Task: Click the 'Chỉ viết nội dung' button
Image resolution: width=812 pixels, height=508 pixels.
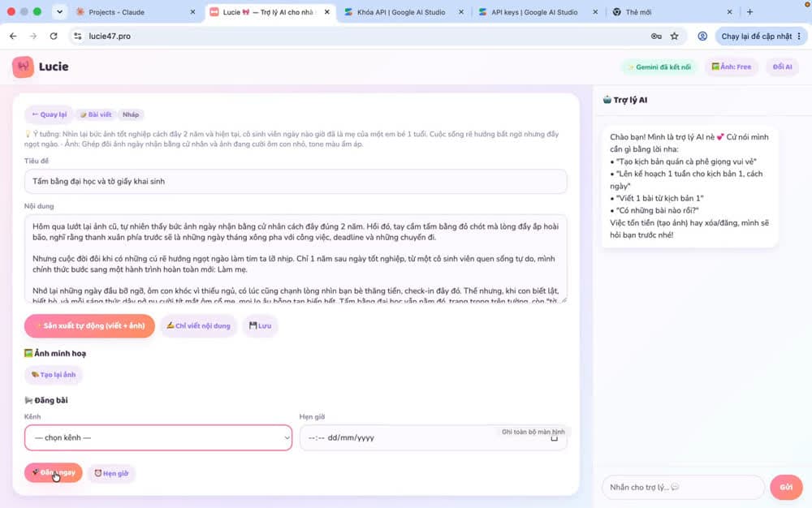Action: click(x=198, y=326)
